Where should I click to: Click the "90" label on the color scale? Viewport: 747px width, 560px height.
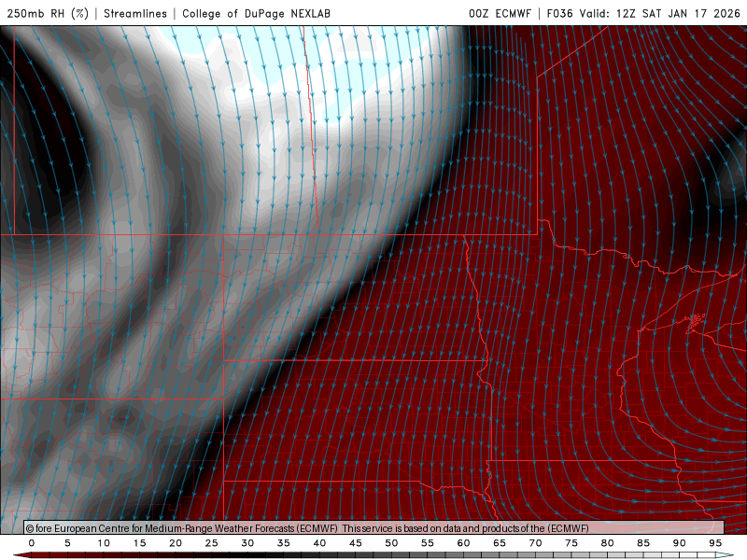[679, 543]
